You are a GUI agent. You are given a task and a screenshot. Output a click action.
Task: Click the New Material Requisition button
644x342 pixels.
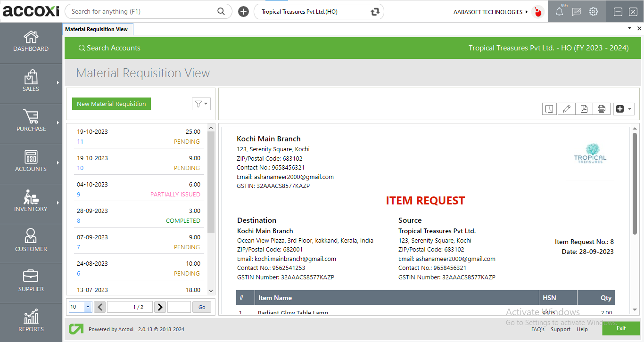(111, 104)
